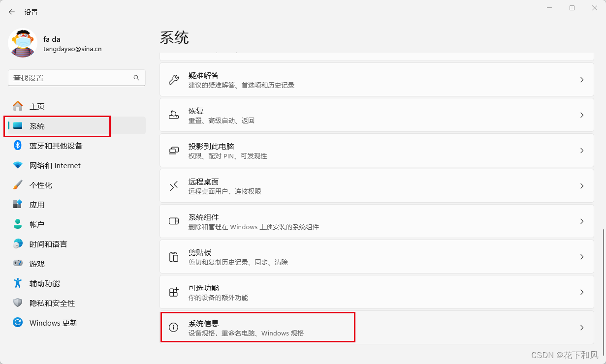Open 蓝牙和其他设备 via its Bluetooth icon
The image size is (606, 364).
pyautogui.click(x=18, y=146)
